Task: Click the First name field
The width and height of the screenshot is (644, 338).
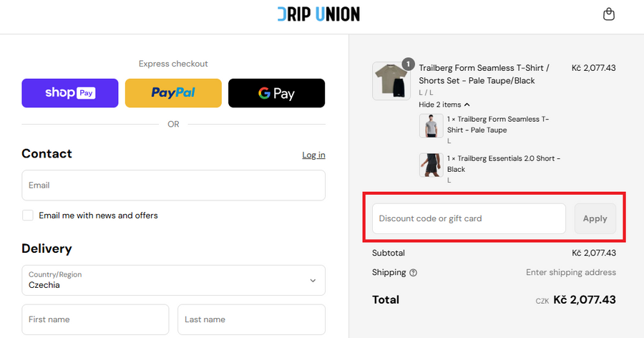Action: [x=95, y=319]
